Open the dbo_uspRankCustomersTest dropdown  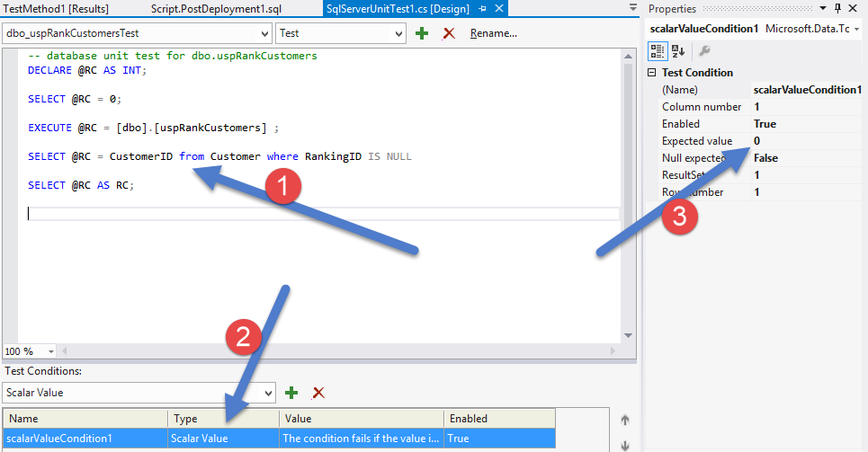(x=138, y=33)
